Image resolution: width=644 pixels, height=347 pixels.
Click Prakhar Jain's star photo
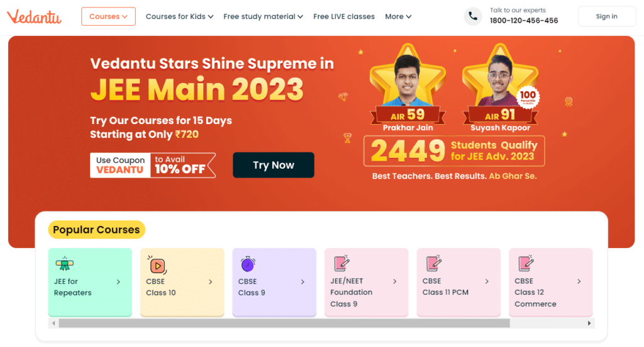pyautogui.click(x=408, y=79)
